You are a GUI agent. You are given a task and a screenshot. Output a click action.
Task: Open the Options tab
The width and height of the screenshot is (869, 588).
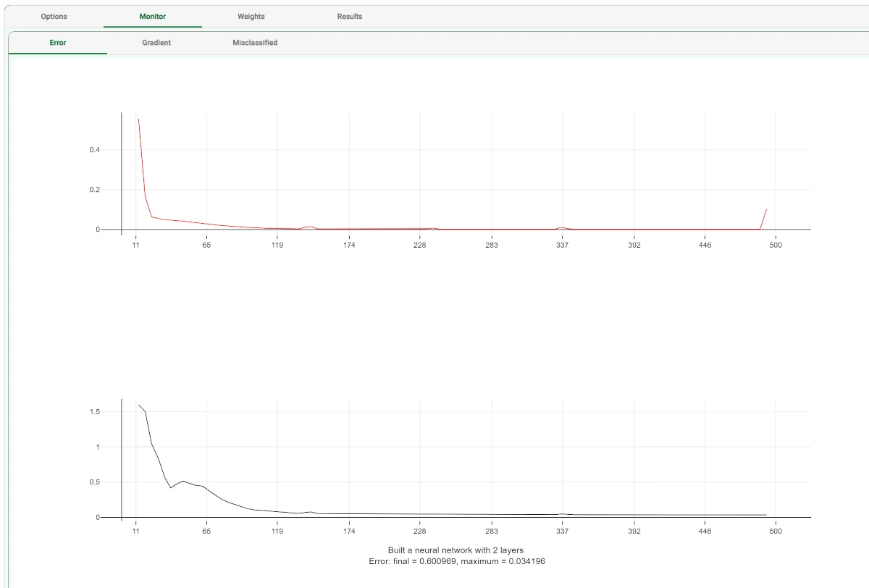54,16
